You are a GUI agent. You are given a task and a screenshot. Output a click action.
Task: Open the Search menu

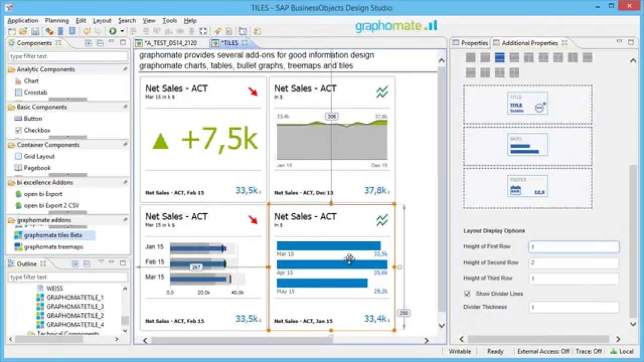(x=127, y=21)
